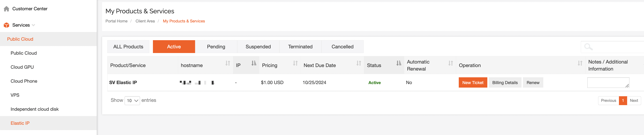
Task: Select Cloud GPU in the sidebar
Action: coord(22,67)
